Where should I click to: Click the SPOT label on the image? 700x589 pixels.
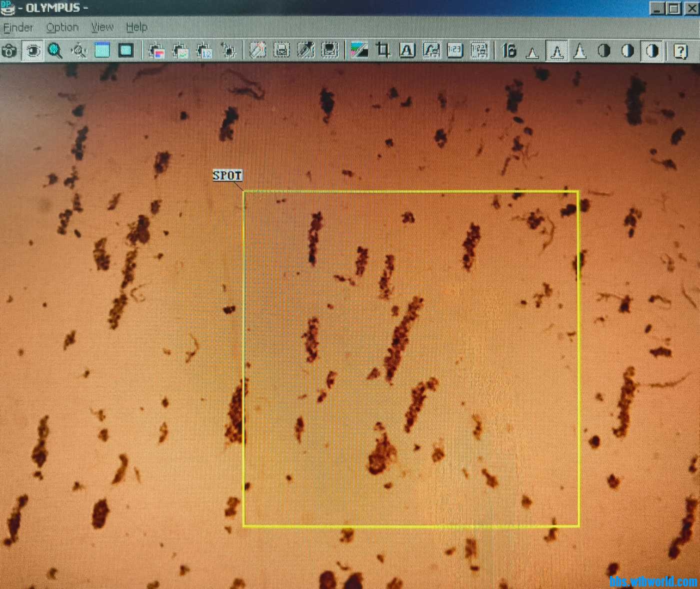[227, 175]
